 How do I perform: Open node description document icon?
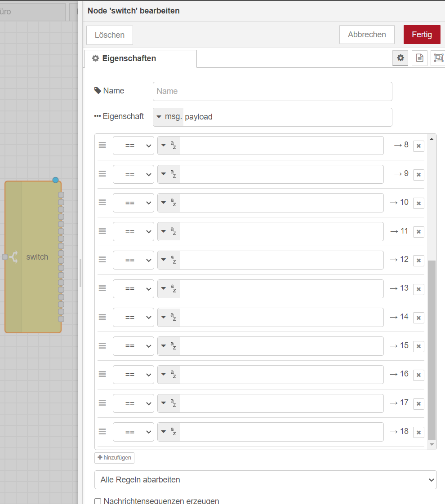[x=419, y=58]
